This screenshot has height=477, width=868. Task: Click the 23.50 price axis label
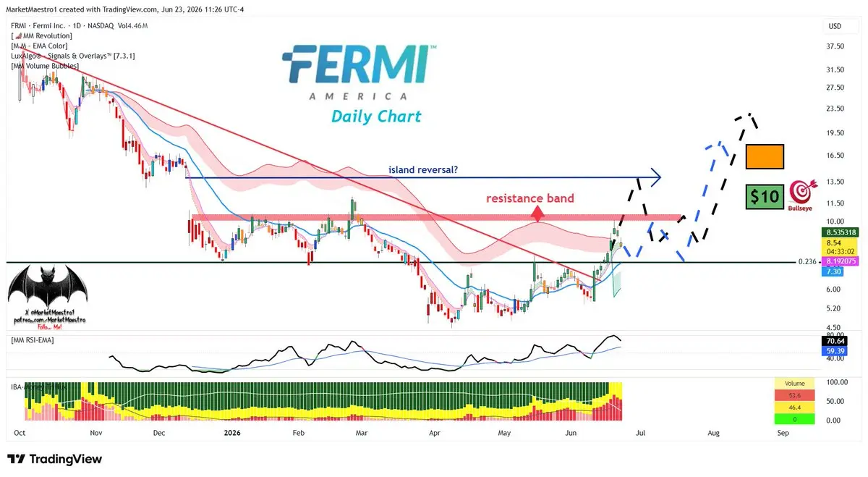tap(835, 109)
